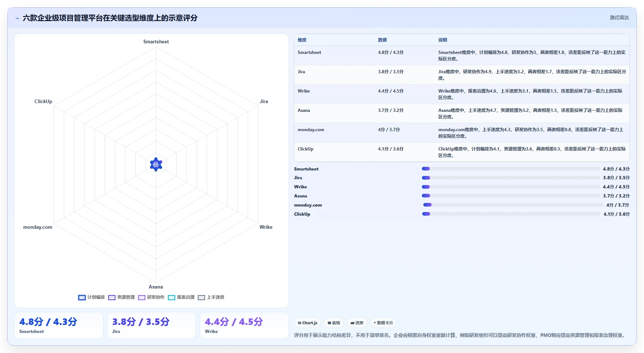Click Smartsheet in the table's first column
The height and width of the screenshot is (353, 644).
[309, 52]
